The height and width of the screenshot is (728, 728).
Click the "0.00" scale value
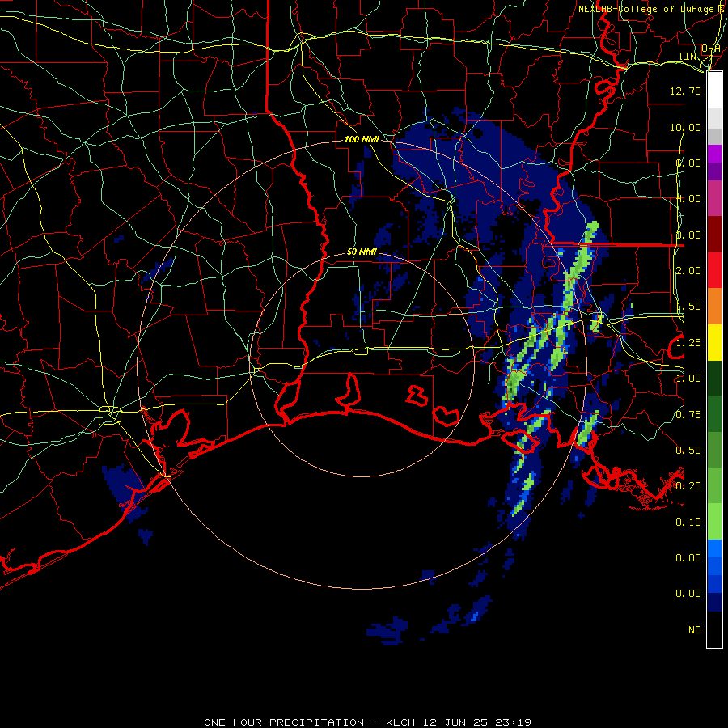click(688, 594)
